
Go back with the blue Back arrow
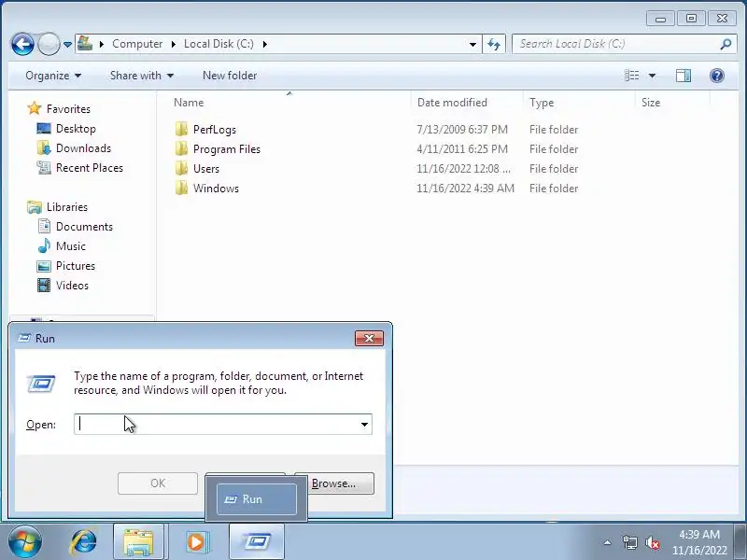pos(22,44)
